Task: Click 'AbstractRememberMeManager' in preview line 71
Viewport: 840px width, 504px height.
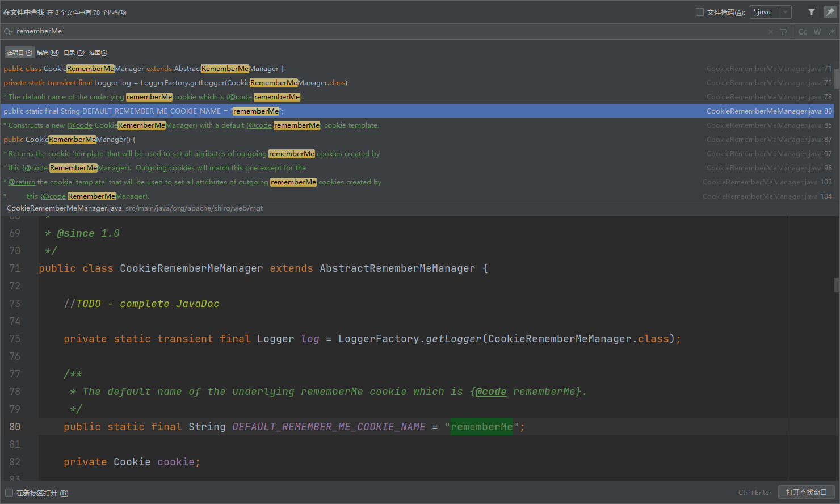Action: pos(397,268)
